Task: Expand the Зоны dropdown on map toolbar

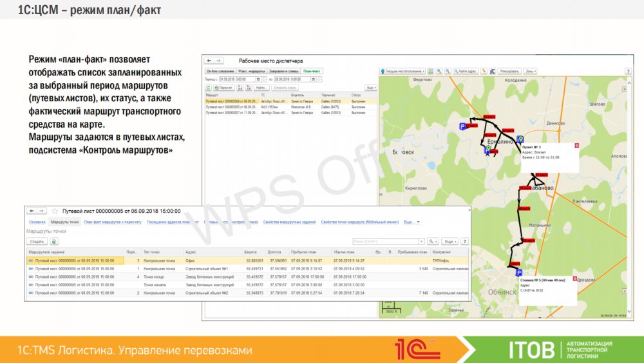Action: [x=531, y=71]
